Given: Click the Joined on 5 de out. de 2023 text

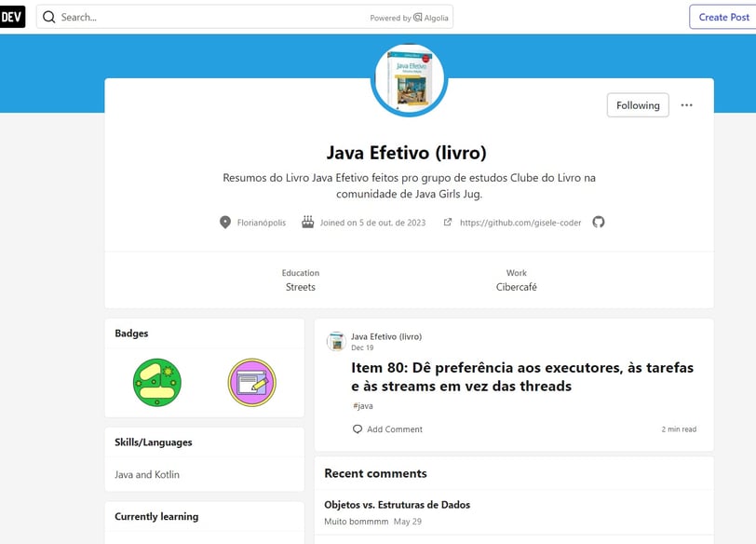Looking at the screenshot, I should (372, 223).
